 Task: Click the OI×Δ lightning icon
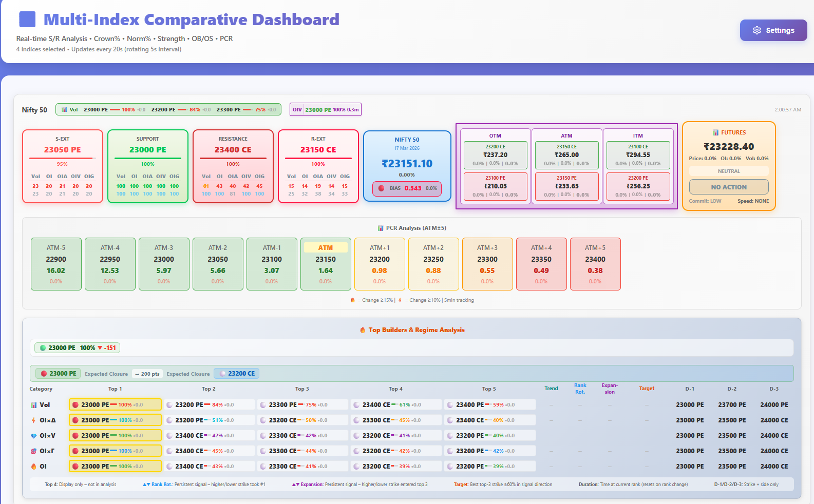point(34,420)
